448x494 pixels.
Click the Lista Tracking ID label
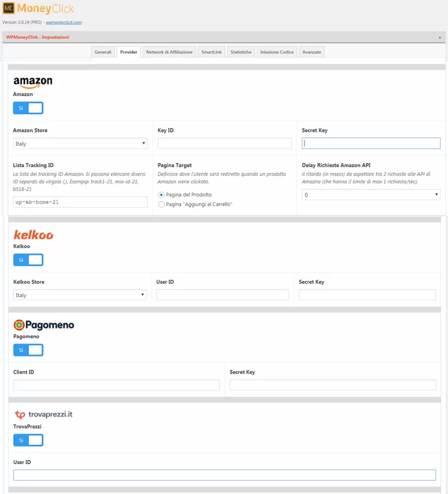pyautogui.click(x=33, y=166)
